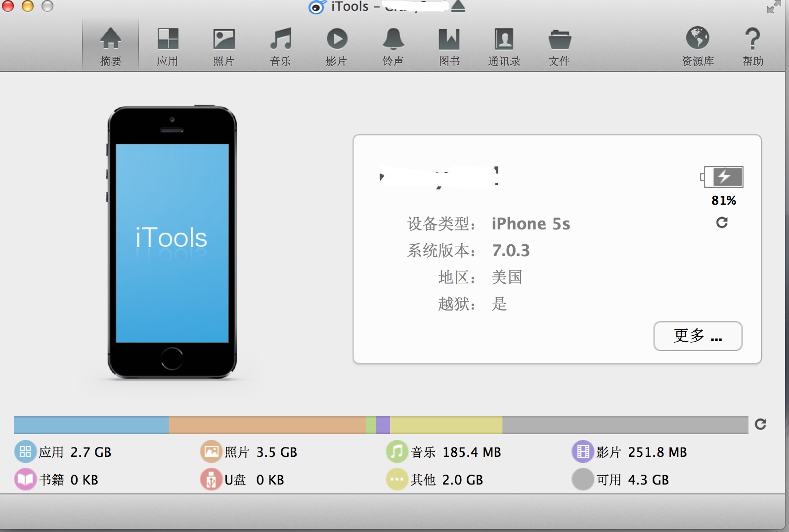Image resolution: width=789 pixels, height=532 pixels.
Task: Open the 通讯录 contacts section
Action: (x=504, y=46)
